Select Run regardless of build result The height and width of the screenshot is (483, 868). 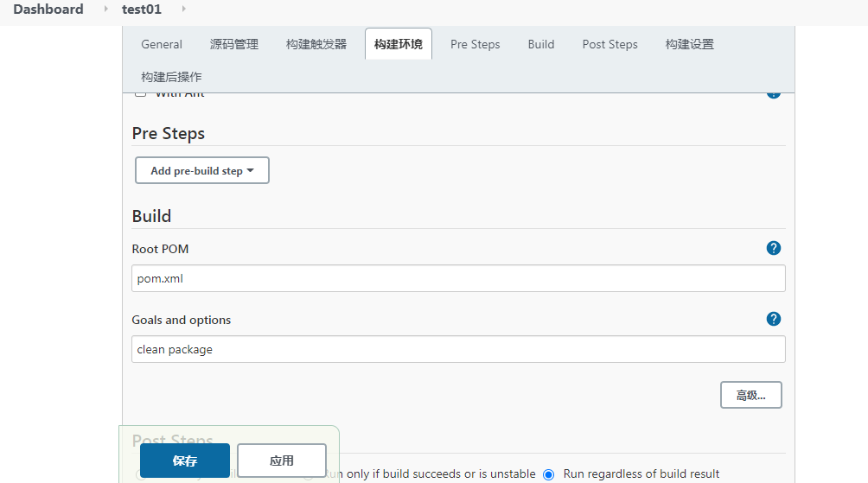[x=549, y=474]
